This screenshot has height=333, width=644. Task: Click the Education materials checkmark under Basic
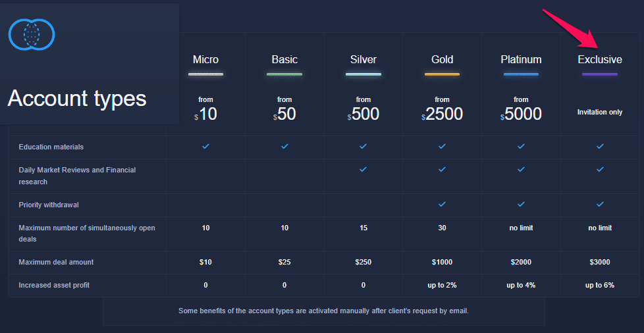pos(284,146)
